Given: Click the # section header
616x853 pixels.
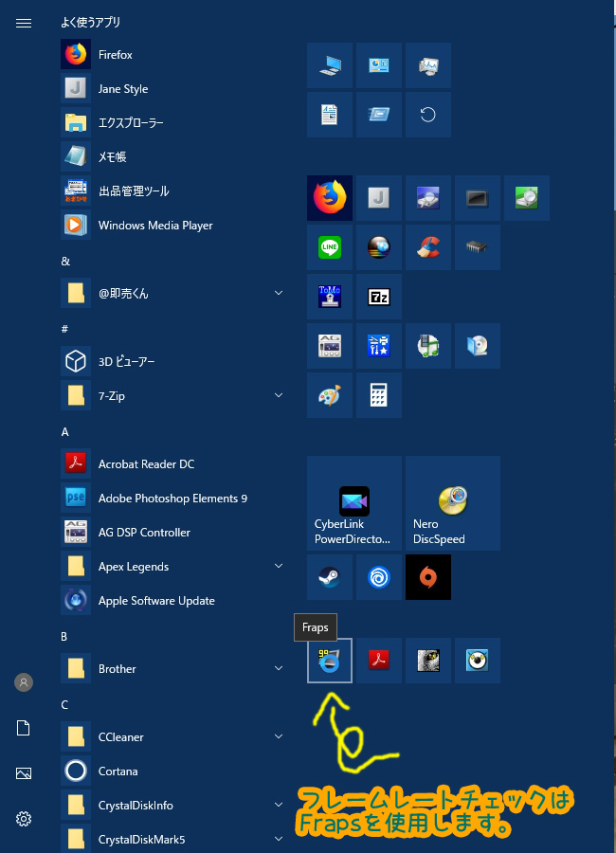Looking at the screenshot, I should click(64, 329).
